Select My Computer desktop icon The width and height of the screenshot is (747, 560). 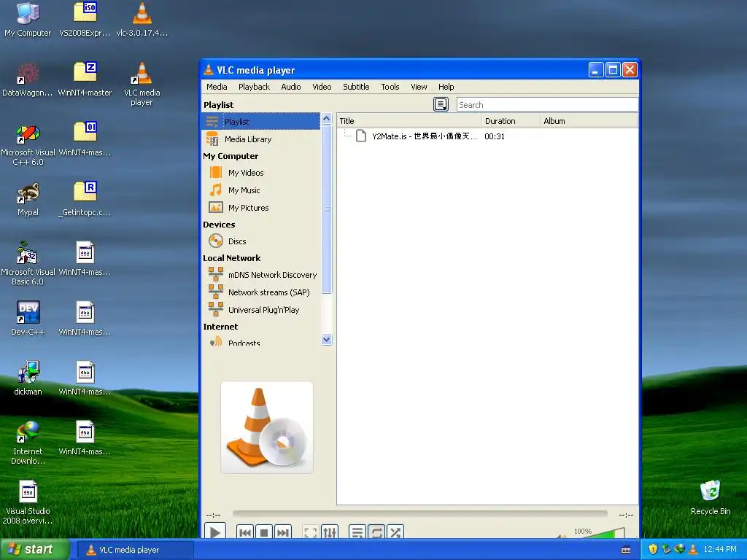point(28,20)
